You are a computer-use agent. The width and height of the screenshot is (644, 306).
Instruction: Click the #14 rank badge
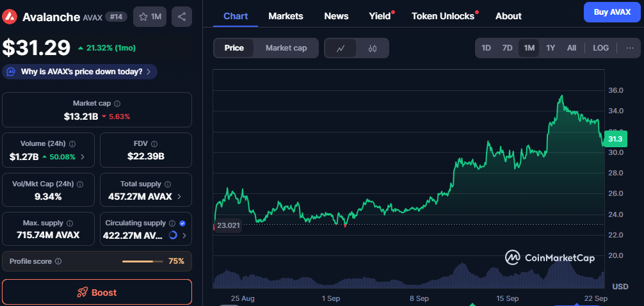(117, 17)
